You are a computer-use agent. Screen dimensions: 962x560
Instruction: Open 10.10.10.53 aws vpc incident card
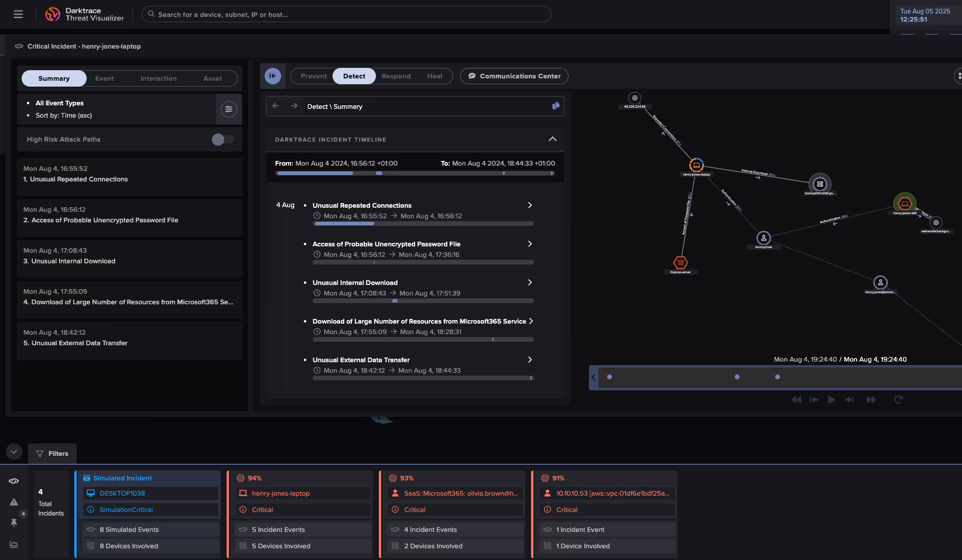(605, 514)
